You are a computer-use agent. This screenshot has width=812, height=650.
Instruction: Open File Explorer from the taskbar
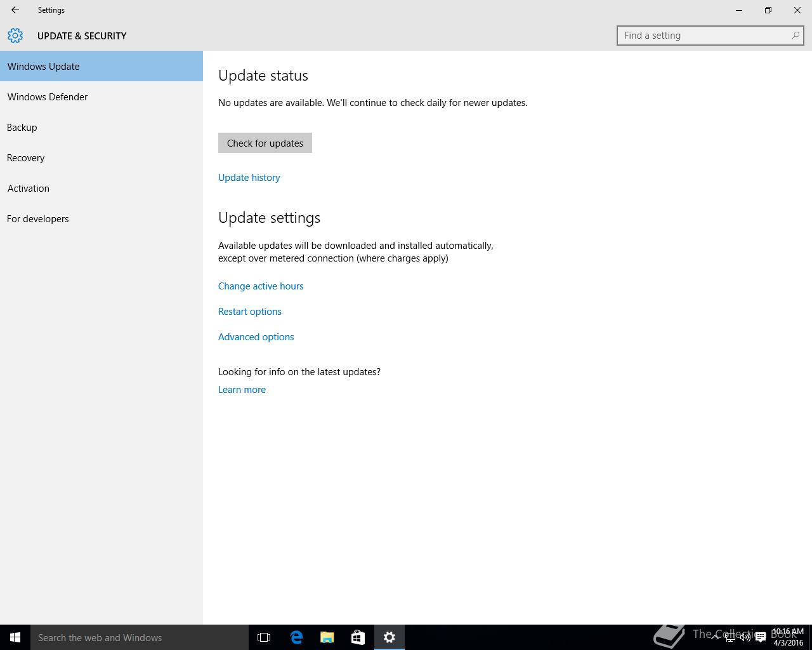tap(327, 637)
